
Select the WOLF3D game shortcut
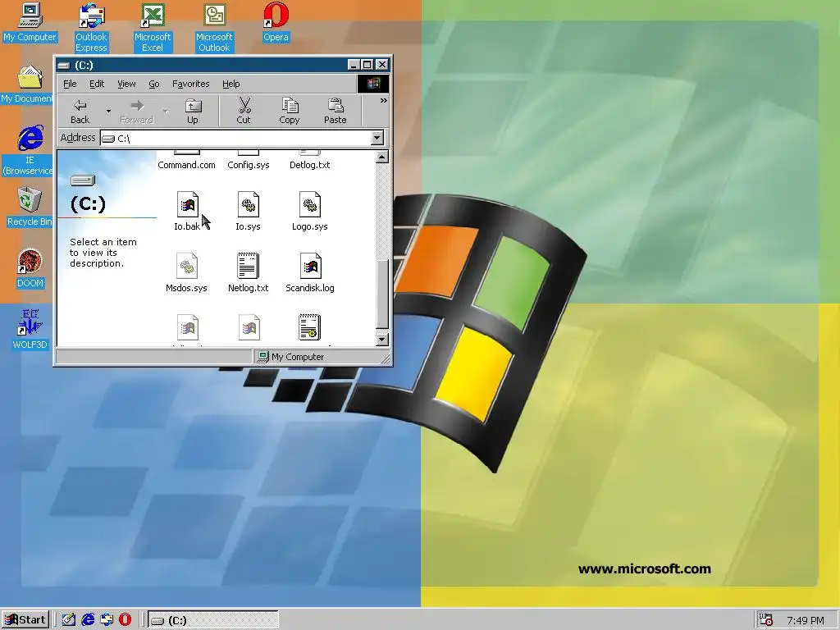30,330
